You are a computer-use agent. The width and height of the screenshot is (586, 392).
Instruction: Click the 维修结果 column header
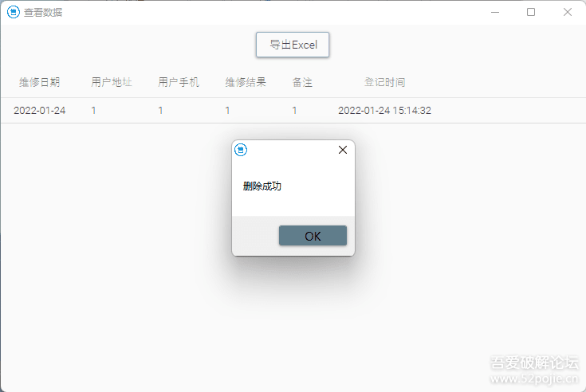[x=246, y=82]
